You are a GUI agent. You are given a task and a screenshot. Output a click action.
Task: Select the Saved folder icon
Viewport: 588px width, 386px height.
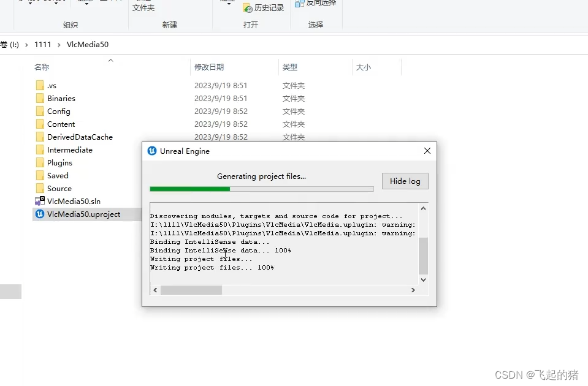pyautogui.click(x=40, y=175)
